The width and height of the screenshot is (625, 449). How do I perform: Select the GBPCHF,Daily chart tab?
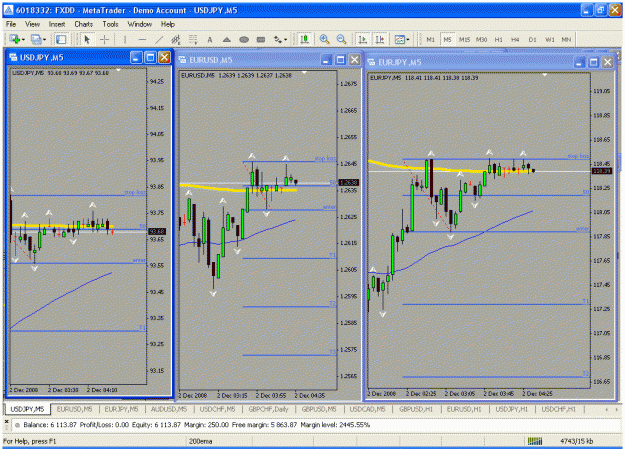tap(268, 409)
